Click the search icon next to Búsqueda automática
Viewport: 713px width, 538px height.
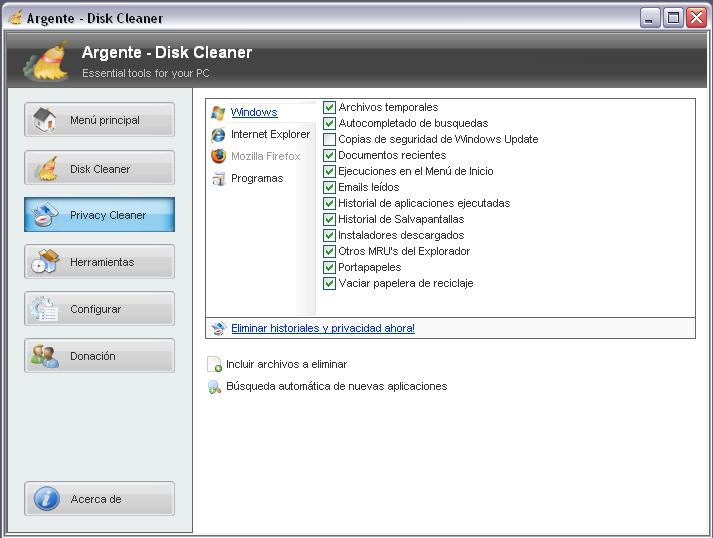coord(214,387)
